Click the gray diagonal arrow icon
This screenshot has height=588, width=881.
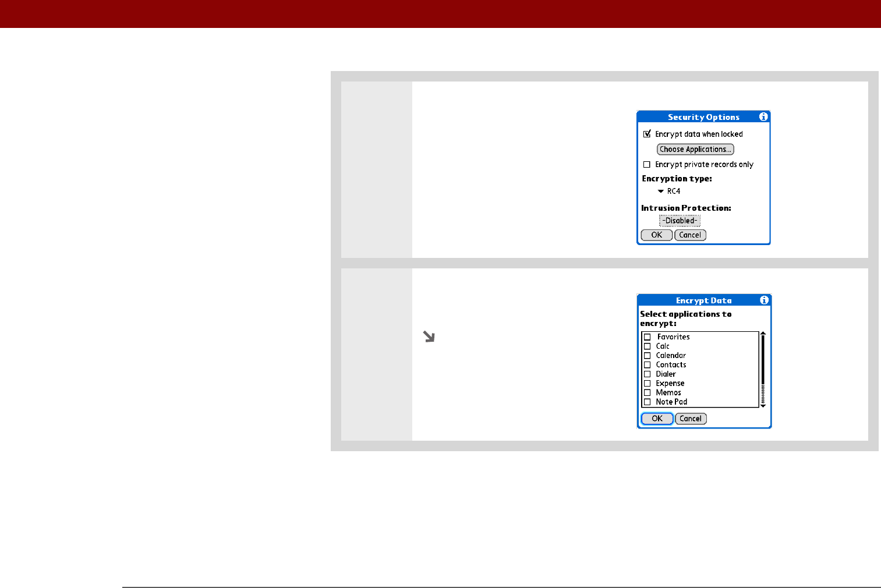429,336
